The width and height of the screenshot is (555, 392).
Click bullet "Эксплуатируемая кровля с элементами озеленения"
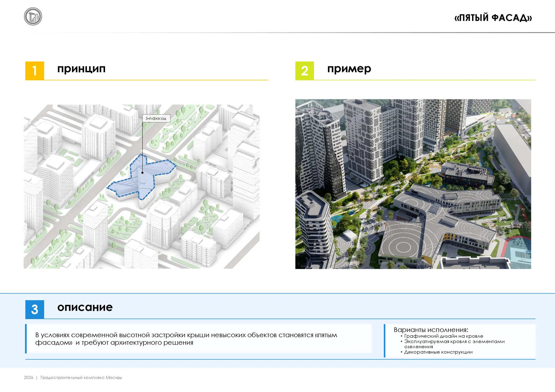(x=454, y=344)
